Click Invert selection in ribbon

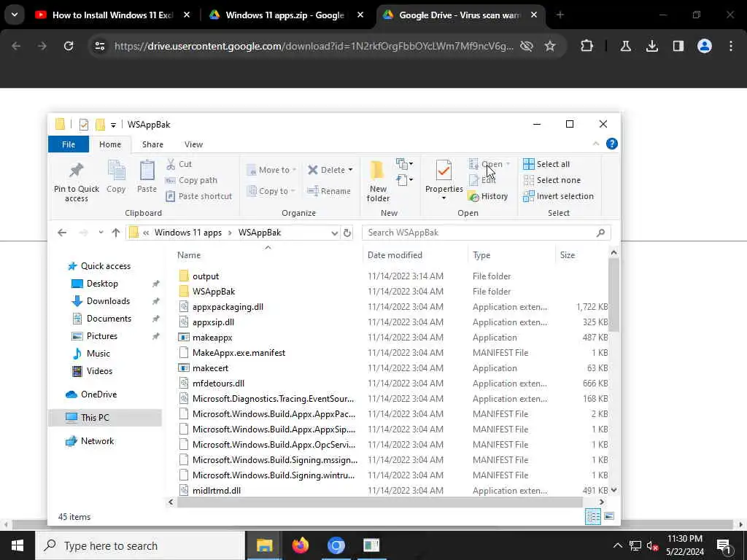pyautogui.click(x=558, y=196)
